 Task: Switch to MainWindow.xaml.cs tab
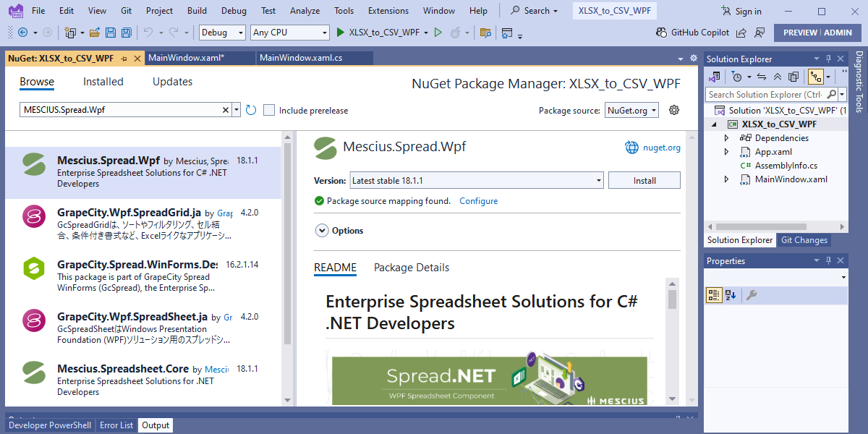(301, 58)
